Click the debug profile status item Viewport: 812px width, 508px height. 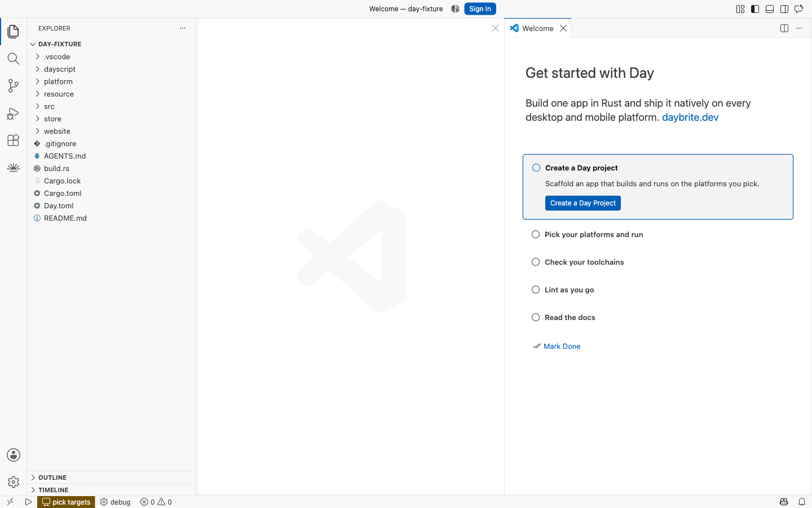116,502
